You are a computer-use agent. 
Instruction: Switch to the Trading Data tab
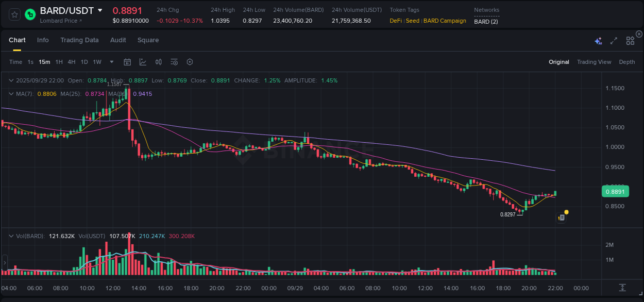coord(79,40)
